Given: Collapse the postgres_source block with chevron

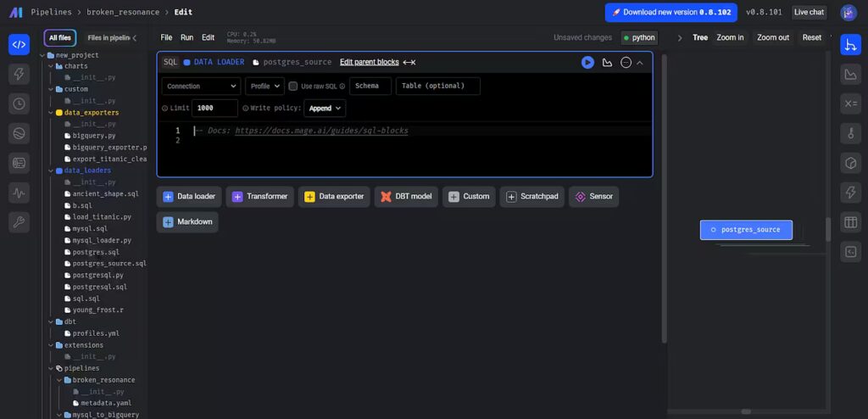Looking at the screenshot, I should pyautogui.click(x=640, y=62).
